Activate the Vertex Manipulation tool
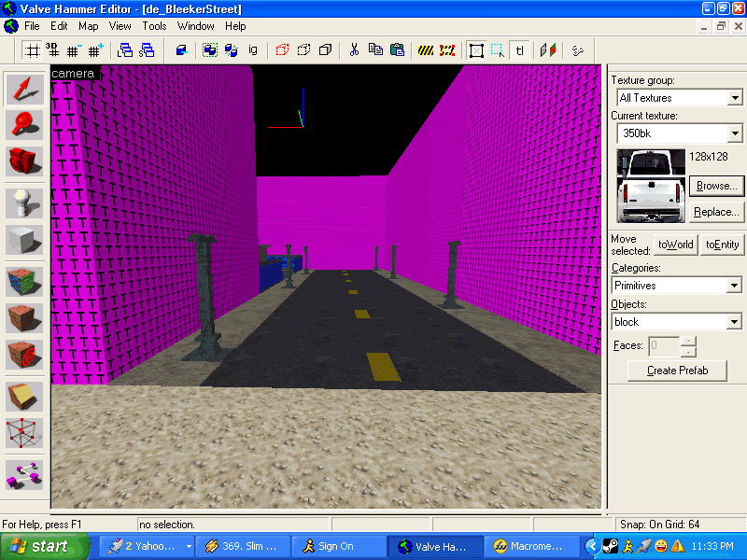 click(x=24, y=432)
